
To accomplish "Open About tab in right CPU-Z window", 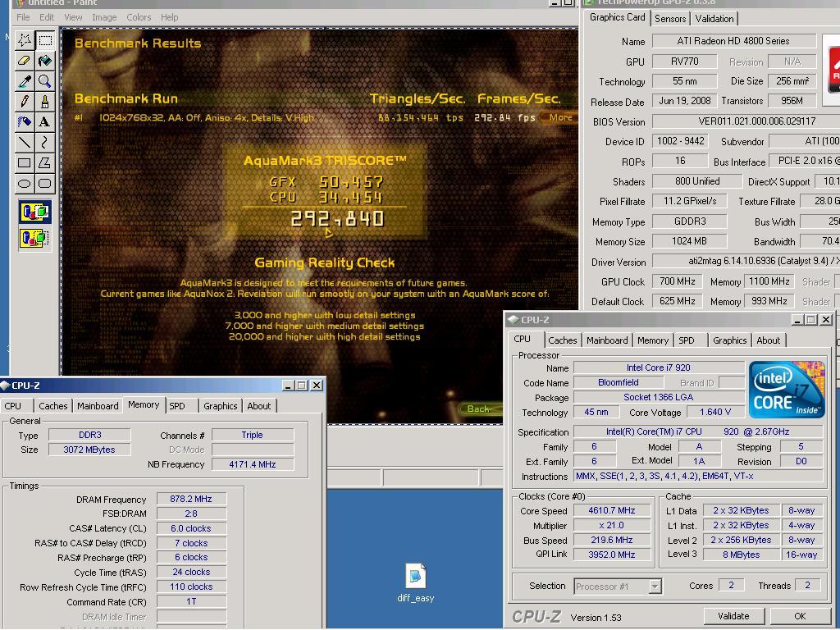I will click(x=768, y=340).
